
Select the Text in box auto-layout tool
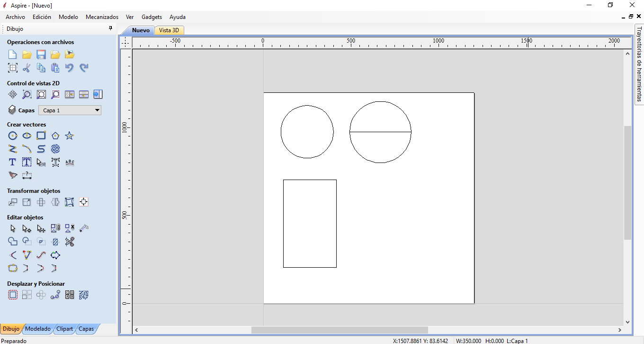click(x=27, y=163)
